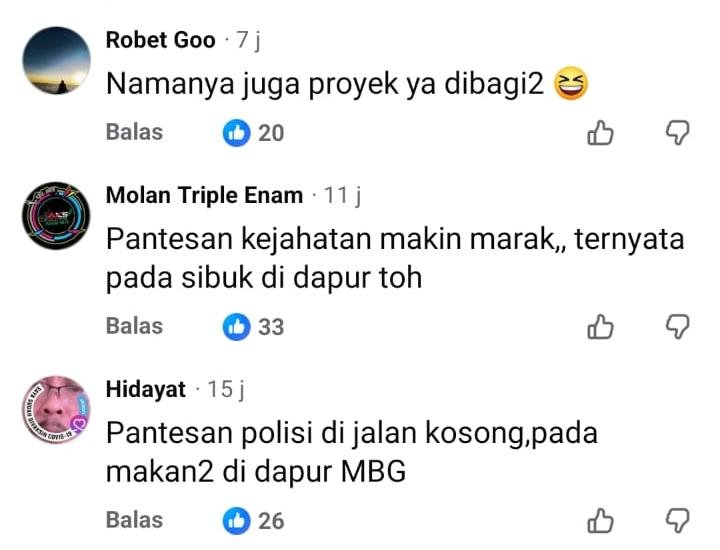Like Robet Goo's comment with thumbs up
The image size is (720, 550).
tap(600, 133)
